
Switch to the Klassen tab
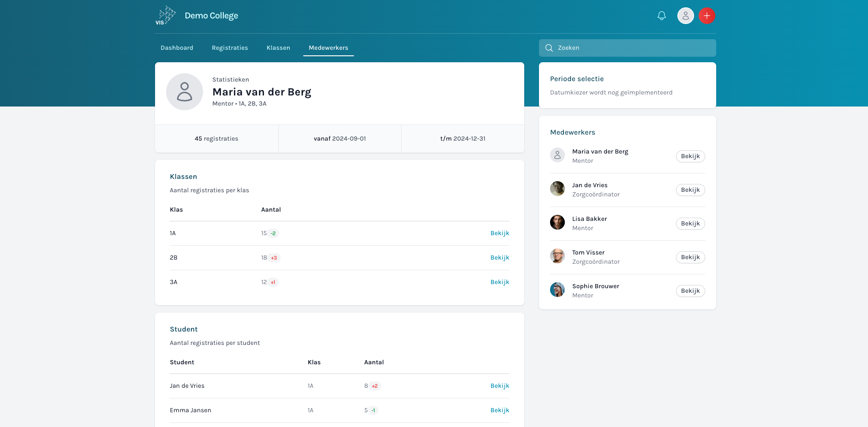pyautogui.click(x=278, y=47)
